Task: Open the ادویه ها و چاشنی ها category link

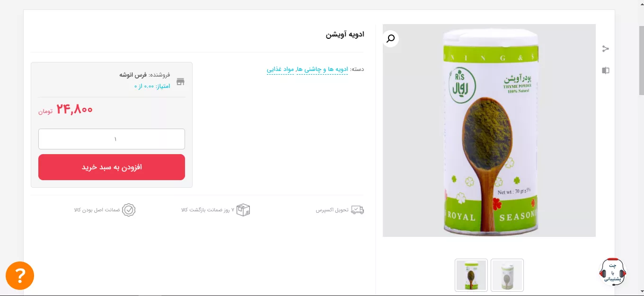Action: tap(322, 69)
